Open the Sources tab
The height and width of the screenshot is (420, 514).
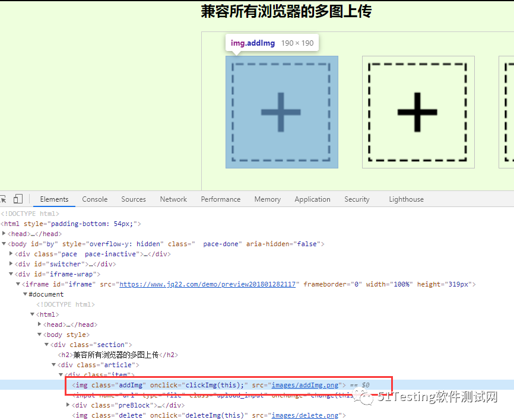134,199
